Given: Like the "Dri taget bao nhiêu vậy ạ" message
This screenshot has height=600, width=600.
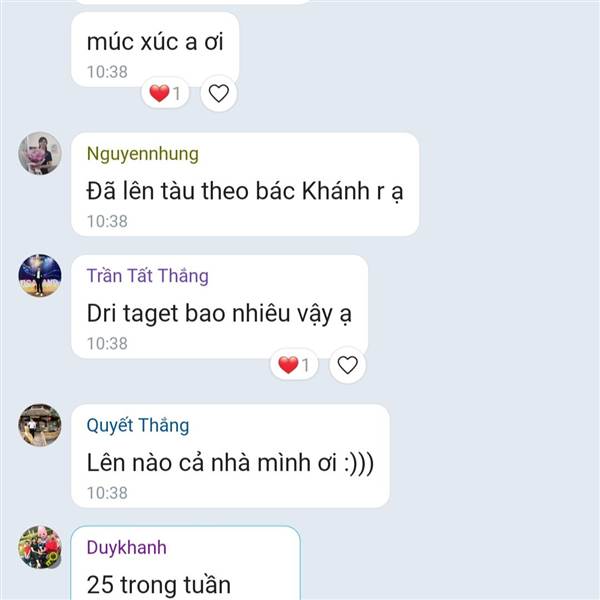Looking at the screenshot, I should tap(347, 364).
